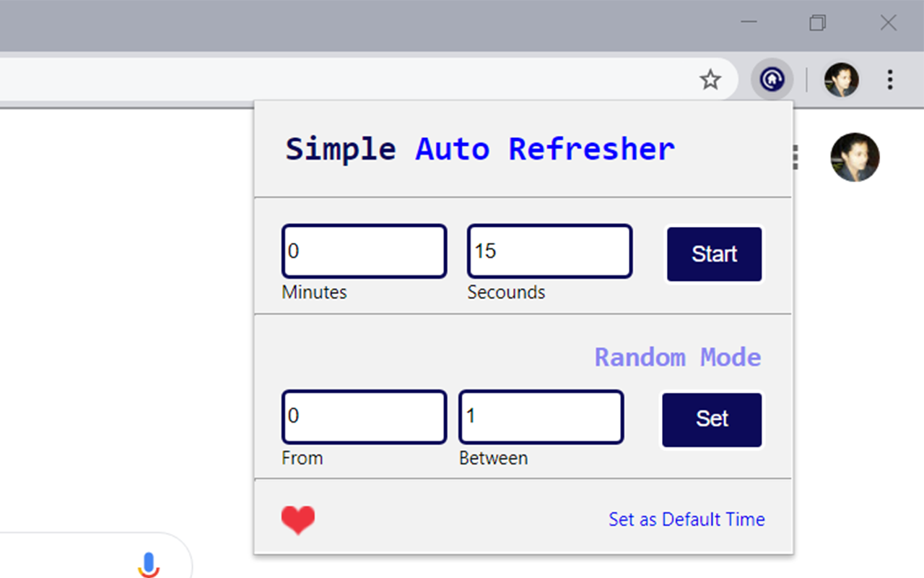The height and width of the screenshot is (578, 924).
Task: Click the profile picture on the page
Action: tap(855, 157)
